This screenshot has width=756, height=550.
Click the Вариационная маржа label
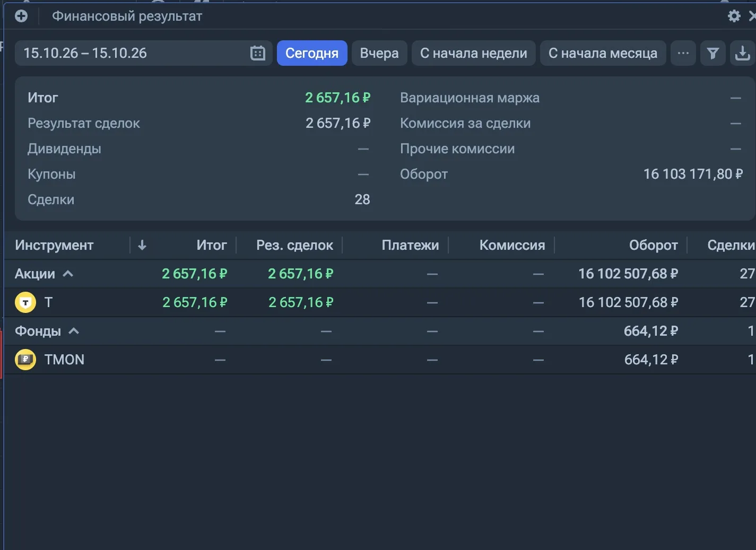pos(470,98)
